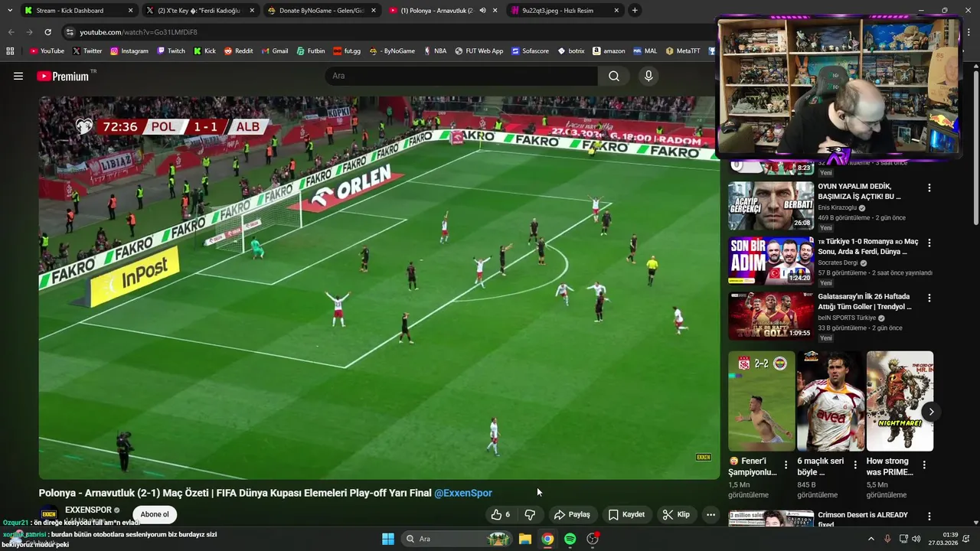Screen dimensions: 980x551
Task: Open the MAL bookmark
Action: (645, 51)
